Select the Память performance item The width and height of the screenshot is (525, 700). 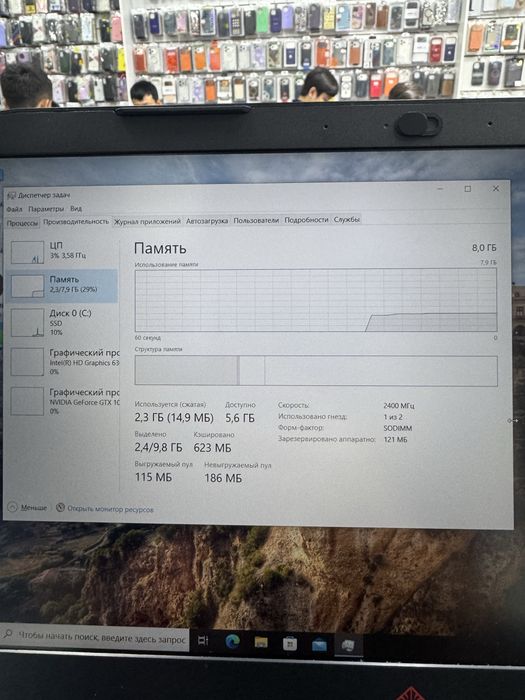pos(63,286)
